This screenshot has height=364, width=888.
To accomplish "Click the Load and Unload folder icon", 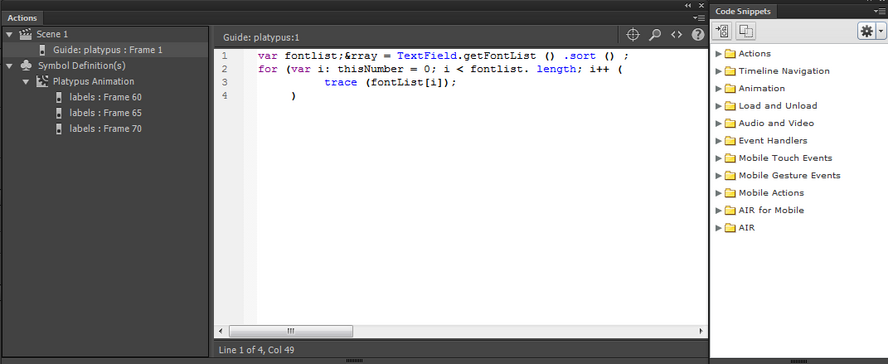I will coord(730,106).
